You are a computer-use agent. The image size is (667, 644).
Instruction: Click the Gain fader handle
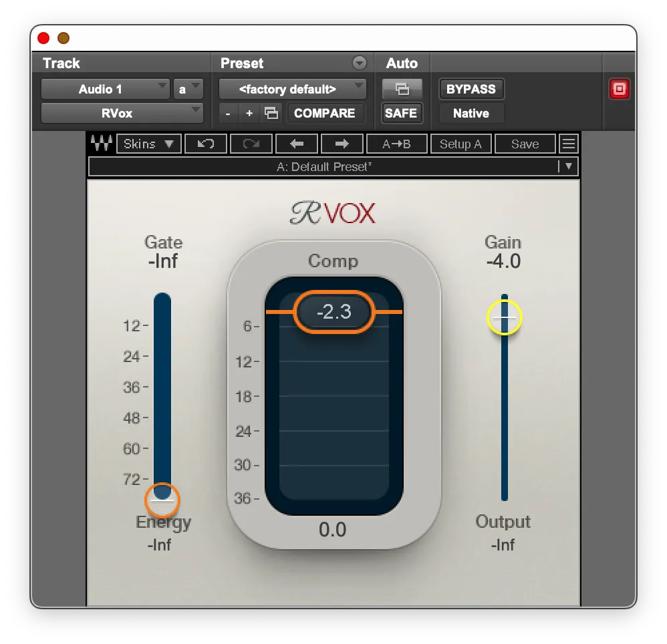pyautogui.click(x=504, y=317)
